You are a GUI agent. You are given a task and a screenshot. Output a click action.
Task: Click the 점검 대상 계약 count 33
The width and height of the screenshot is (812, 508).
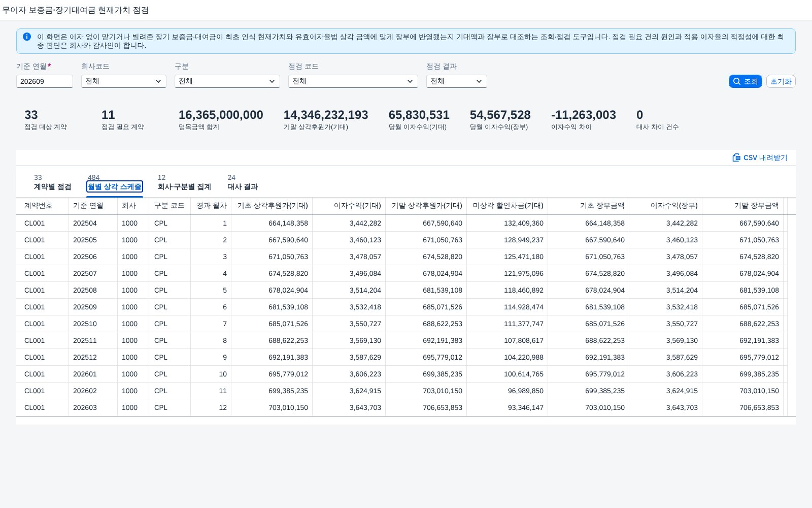pos(31,115)
